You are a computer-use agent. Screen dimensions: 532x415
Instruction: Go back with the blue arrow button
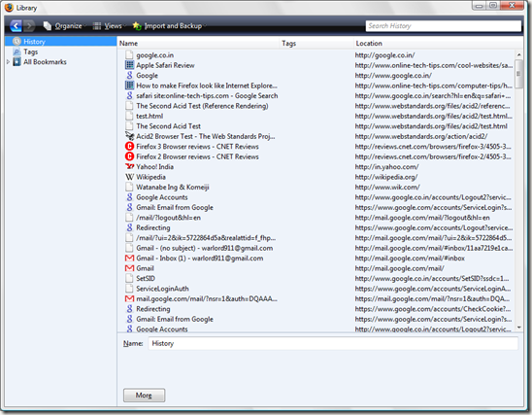pyautogui.click(x=16, y=26)
